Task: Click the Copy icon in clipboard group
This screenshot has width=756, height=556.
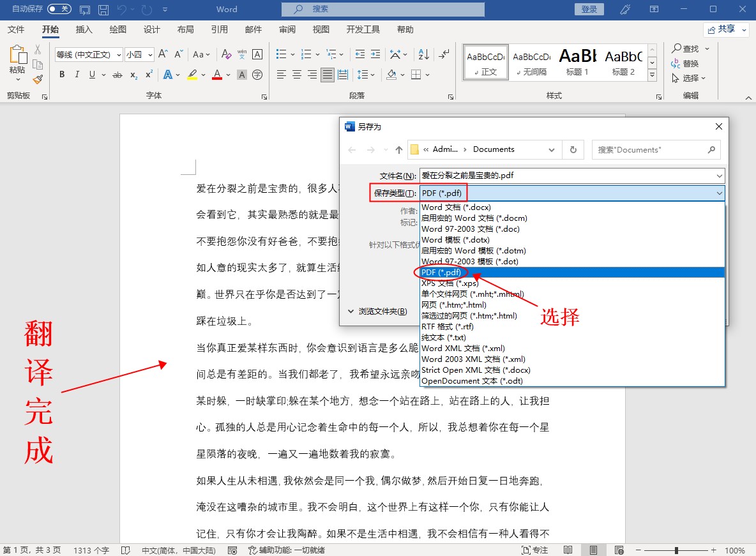Action: pos(38,64)
